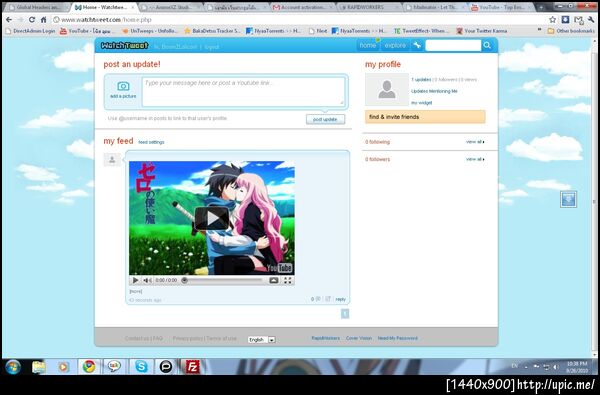The height and width of the screenshot is (395, 600).
Task: Open Updates Mentioning Me link
Action: click(x=434, y=91)
